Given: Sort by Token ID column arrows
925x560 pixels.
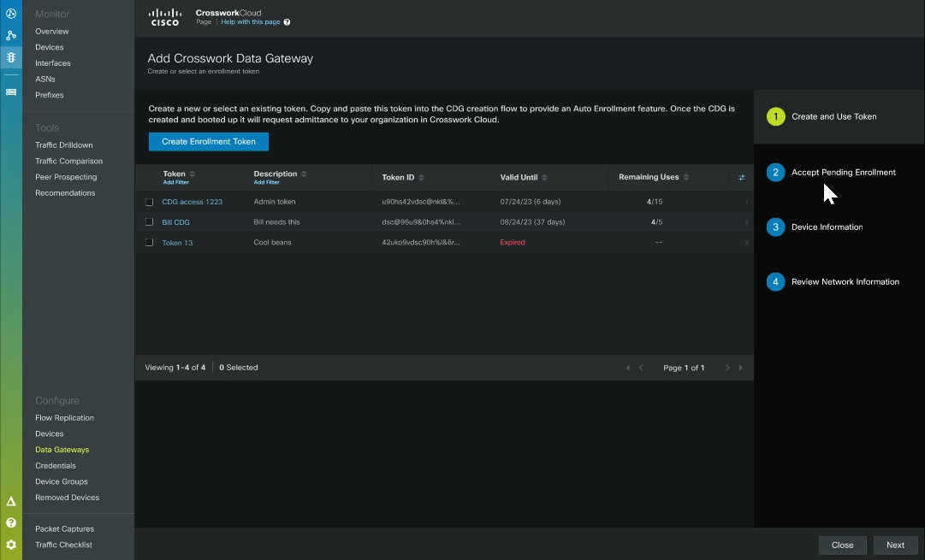Looking at the screenshot, I should click(x=421, y=178).
